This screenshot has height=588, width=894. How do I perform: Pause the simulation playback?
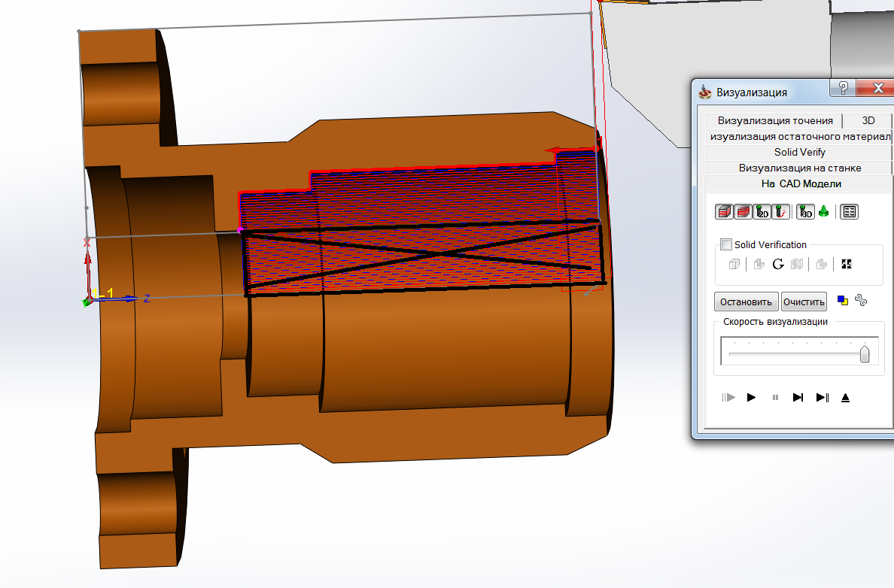click(x=775, y=397)
